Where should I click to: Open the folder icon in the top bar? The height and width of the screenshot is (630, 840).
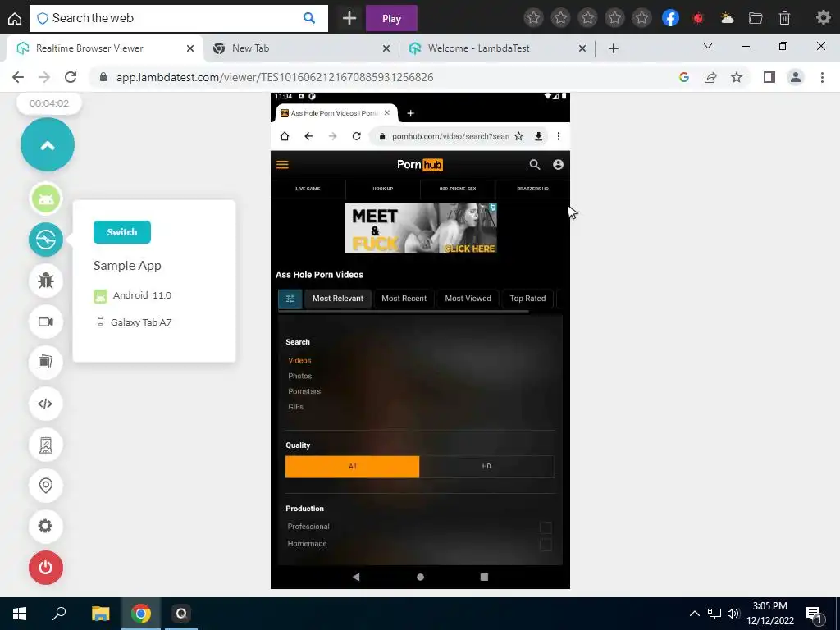756,18
